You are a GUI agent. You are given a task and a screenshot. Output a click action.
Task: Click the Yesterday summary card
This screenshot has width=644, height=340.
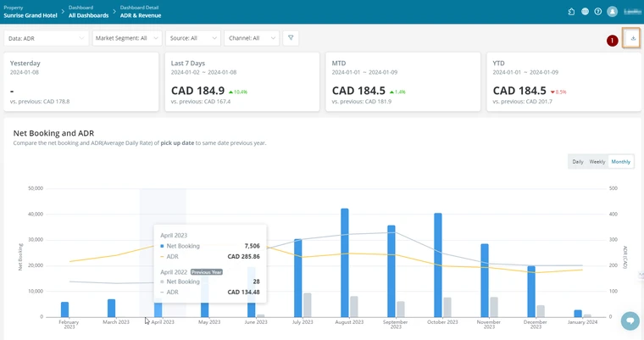point(81,81)
